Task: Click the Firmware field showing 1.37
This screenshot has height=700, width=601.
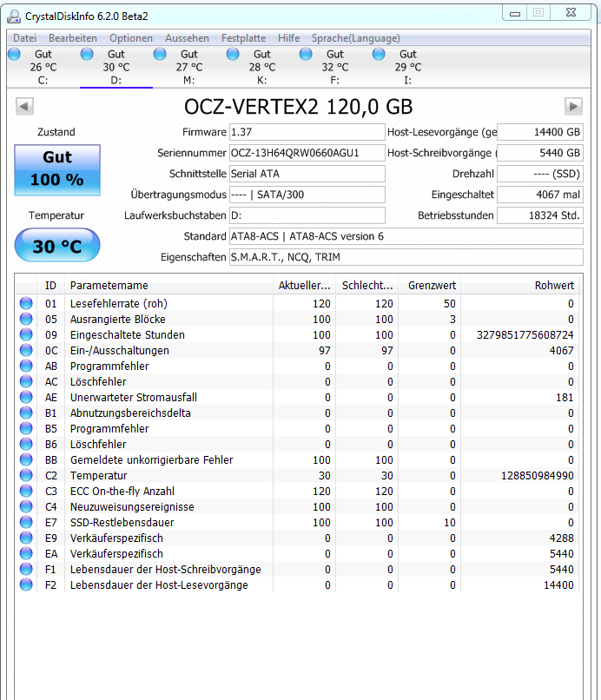Action: [x=307, y=132]
